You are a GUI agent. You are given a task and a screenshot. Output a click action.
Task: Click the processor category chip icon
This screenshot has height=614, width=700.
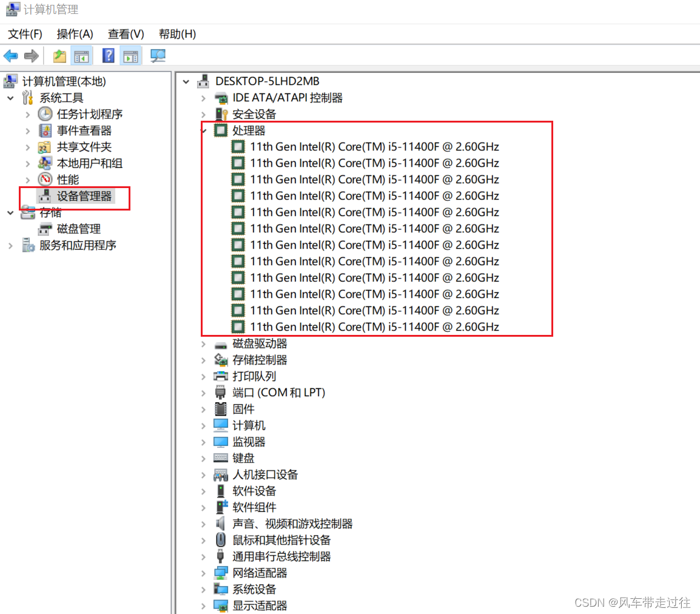[221, 130]
